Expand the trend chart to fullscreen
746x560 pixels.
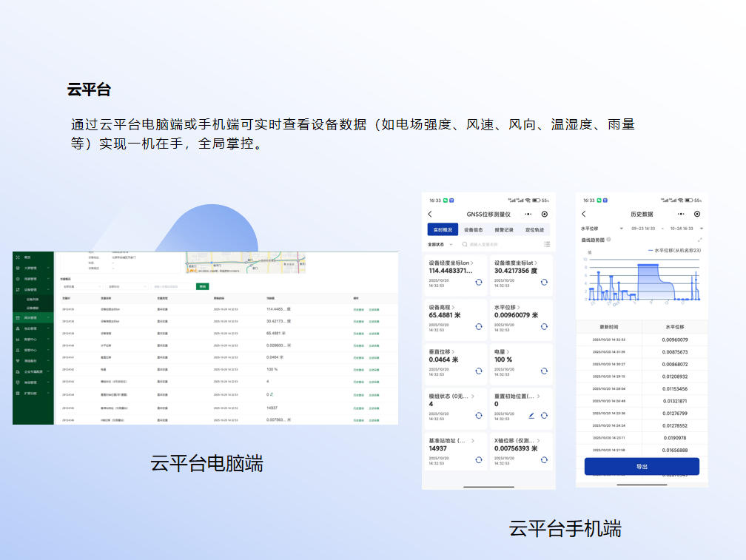point(700,240)
